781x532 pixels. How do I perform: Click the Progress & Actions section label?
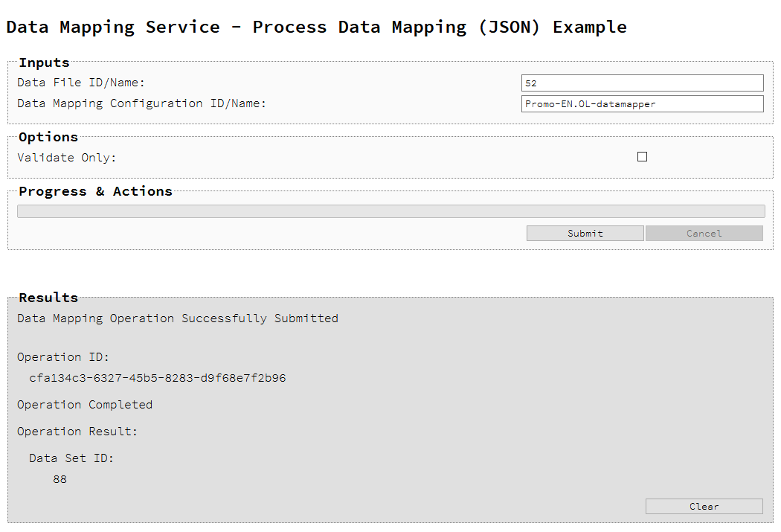(95, 191)
